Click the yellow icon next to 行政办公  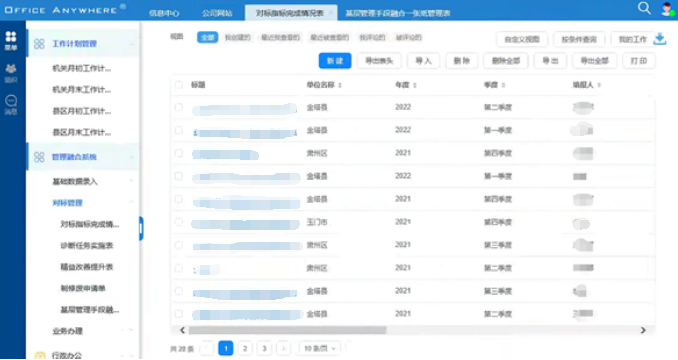tap(39, 355)
